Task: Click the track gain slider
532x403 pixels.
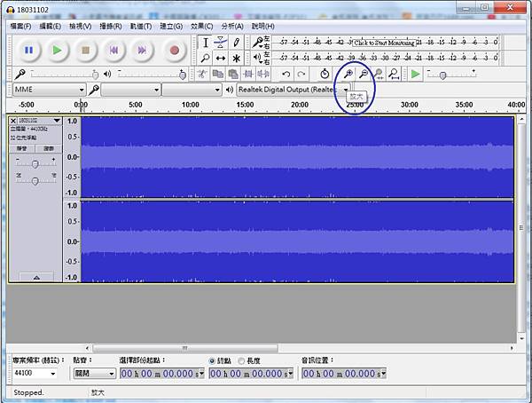Action: [x=35, y=163]
